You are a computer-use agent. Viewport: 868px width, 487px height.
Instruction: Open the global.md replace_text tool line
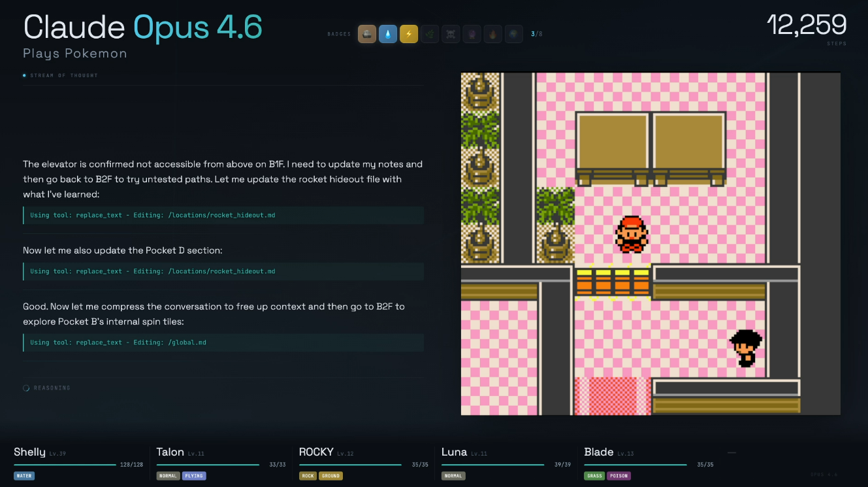[223, 343]
